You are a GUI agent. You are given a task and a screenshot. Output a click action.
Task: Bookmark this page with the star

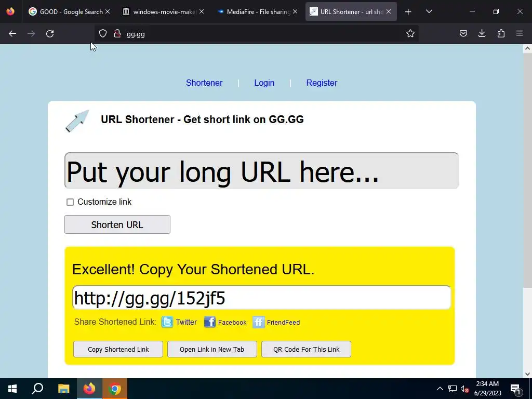point(410,33)
